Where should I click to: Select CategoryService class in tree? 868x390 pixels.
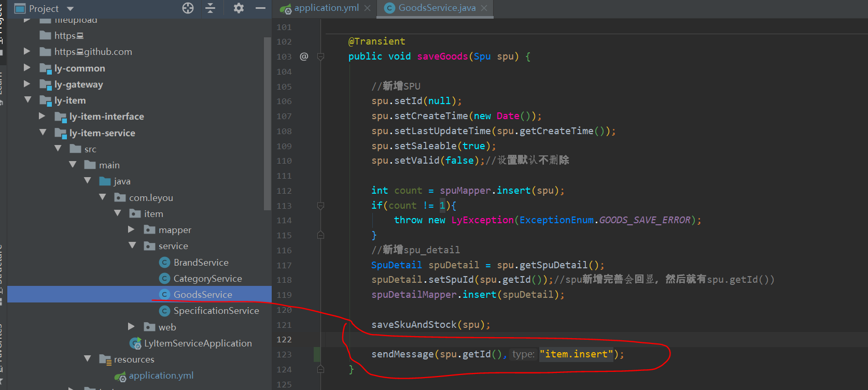(x=207, y=279)
